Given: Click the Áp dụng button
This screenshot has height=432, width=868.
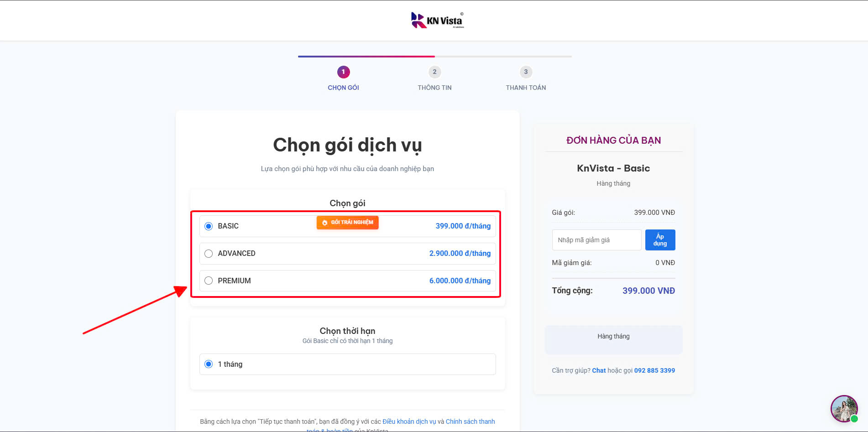Looking at the screenshot, I should tap(660, 239).
